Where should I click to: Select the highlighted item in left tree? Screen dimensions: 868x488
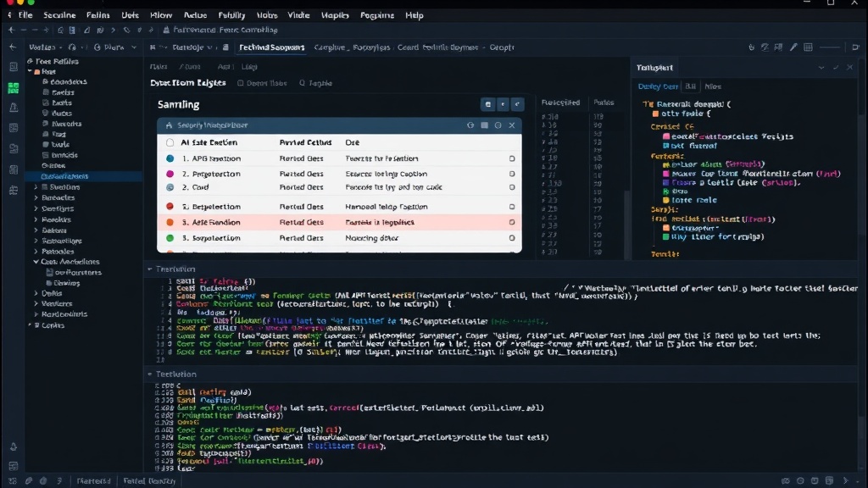pos(83,176)
